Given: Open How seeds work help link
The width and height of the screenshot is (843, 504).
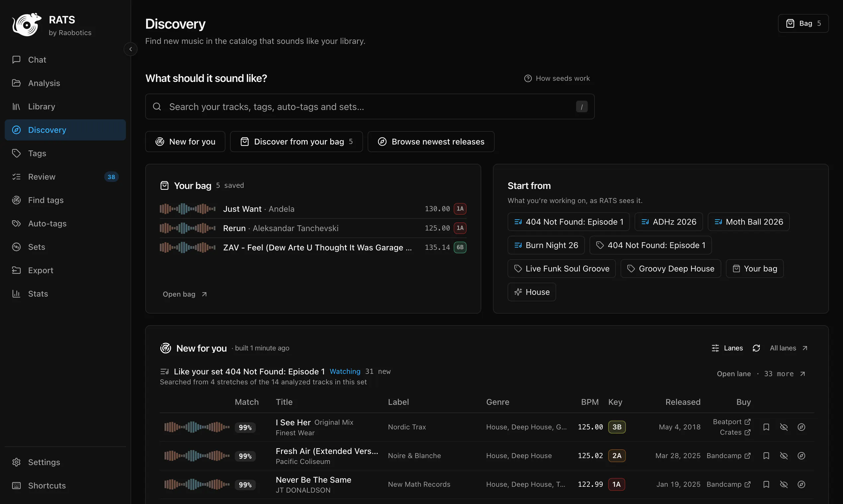Looking at the screenshot, I should coord(557,79).
